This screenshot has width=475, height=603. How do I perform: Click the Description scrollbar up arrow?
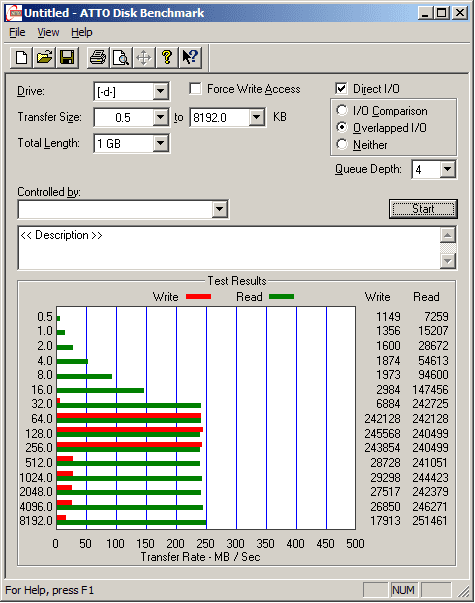(448, 235)
